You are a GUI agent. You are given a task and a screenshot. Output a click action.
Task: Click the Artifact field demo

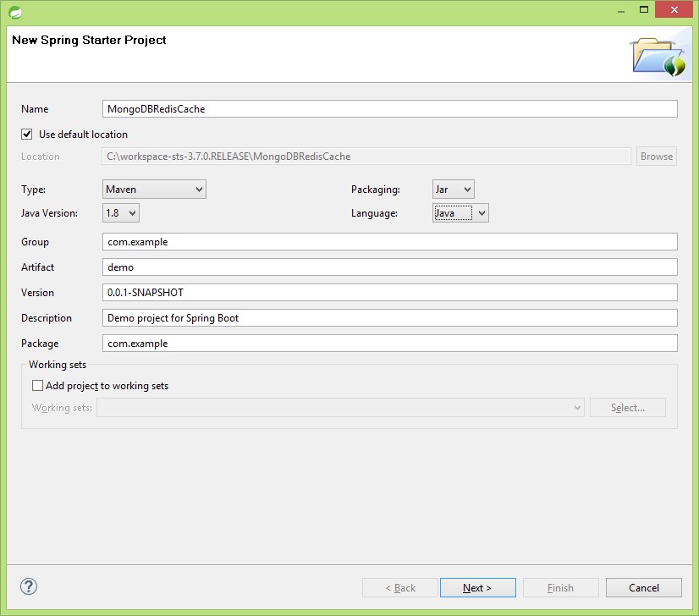click(x=389, y=267)
